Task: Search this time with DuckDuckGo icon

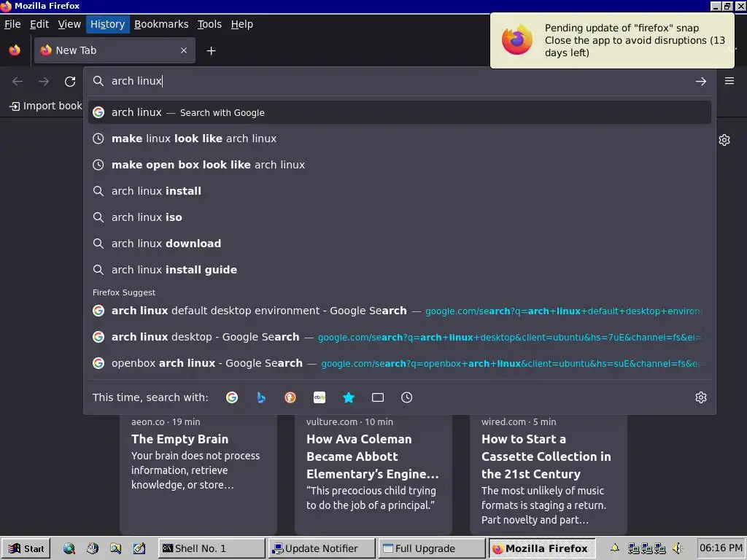Action: coord(290,397)
